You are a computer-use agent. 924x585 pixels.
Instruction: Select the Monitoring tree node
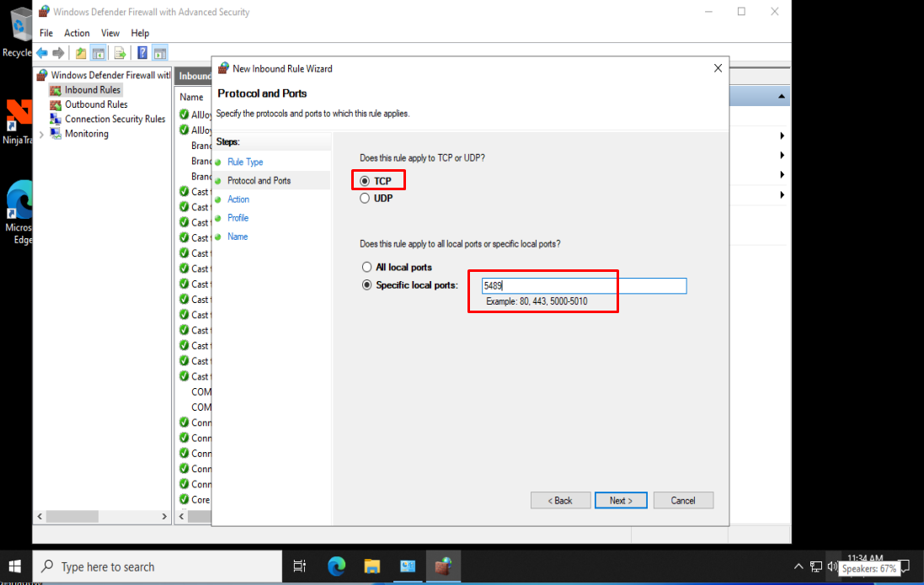click(86, 134)
